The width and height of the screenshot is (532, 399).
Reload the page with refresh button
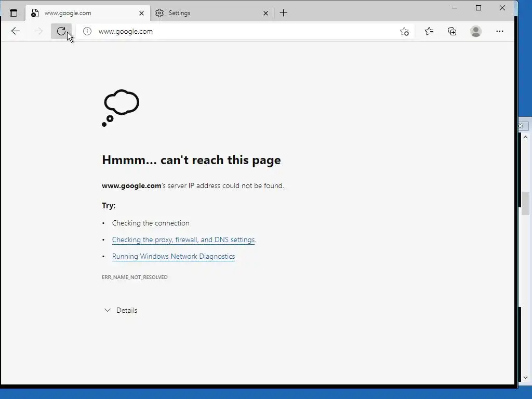pyautogui.click(x=61, y=31)
